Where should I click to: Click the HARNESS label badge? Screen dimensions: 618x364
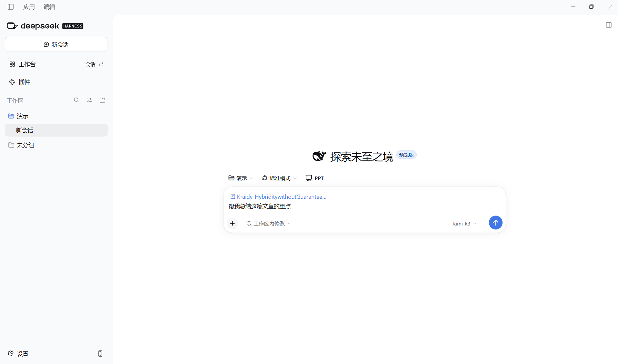pos(73,26)
